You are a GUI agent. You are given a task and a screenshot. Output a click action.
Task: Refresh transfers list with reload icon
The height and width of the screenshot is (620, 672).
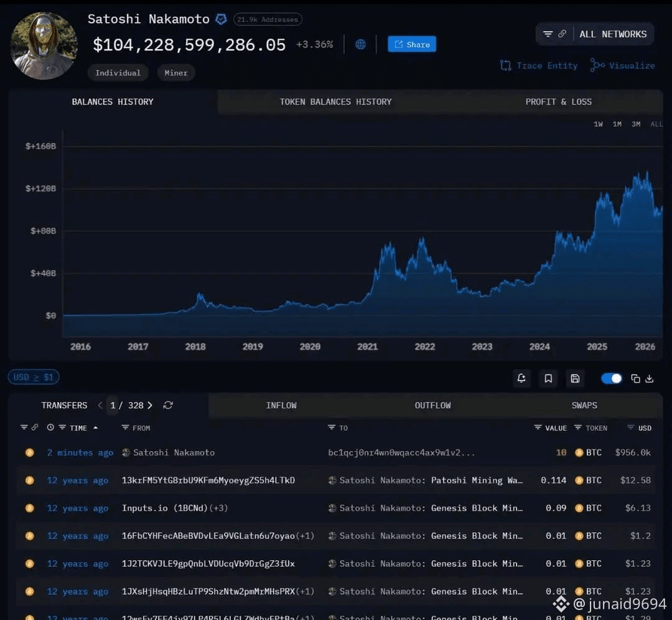[168, 405]
